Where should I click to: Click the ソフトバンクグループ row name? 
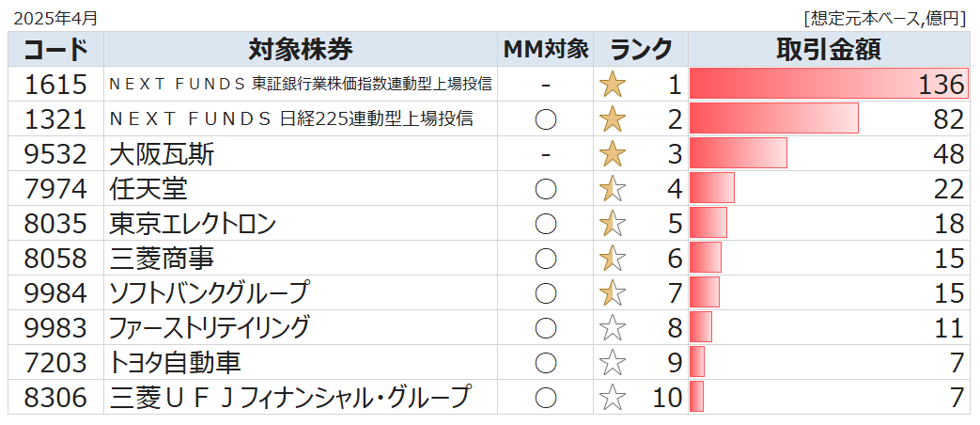(209, 293)
